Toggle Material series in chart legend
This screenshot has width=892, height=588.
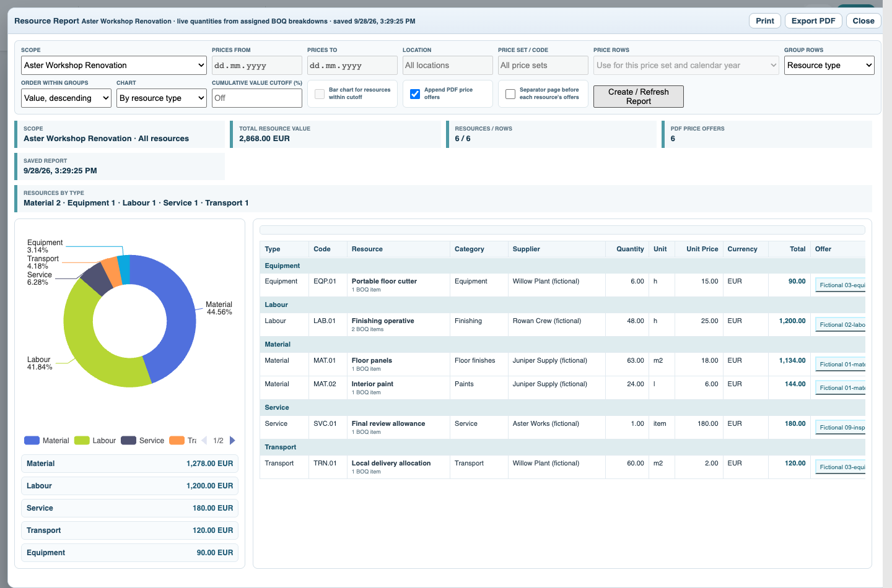tap(46, 441)
